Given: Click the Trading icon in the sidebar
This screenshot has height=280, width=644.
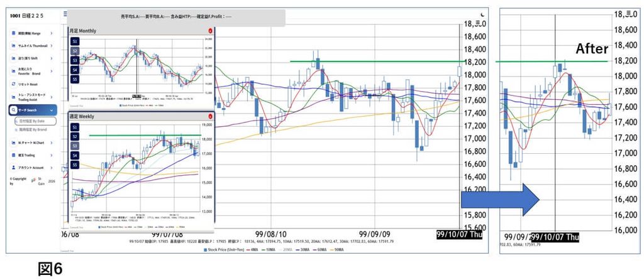Looking at the screenshot, I should click(x=14, y=155).
